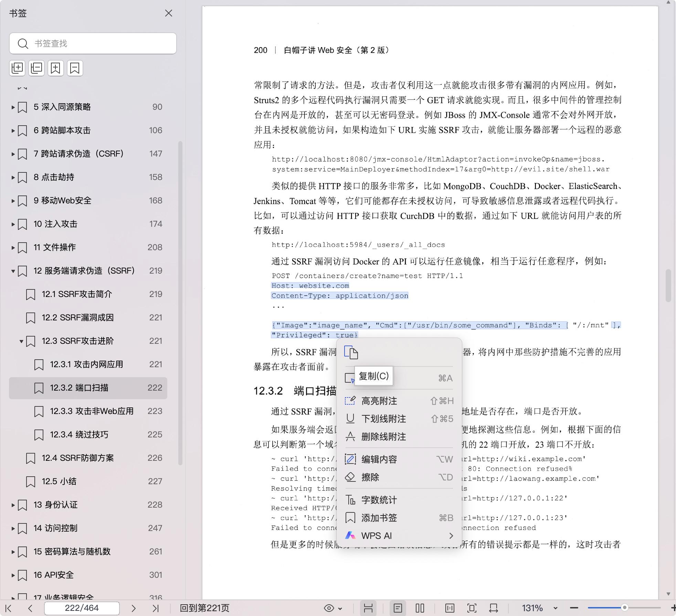Click the zoom out minus button
Image resolution: width=676 pixels, height=616 pixels.
point(574,608)
